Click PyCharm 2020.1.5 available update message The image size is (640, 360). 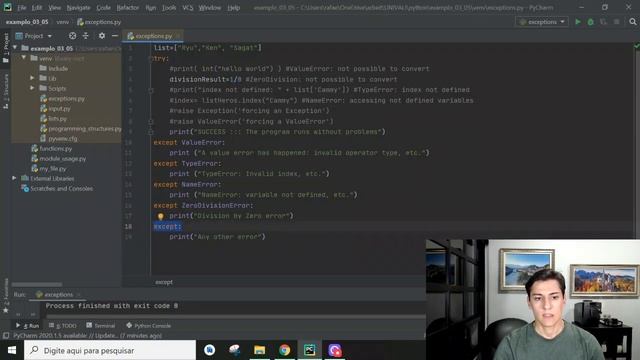87,336
